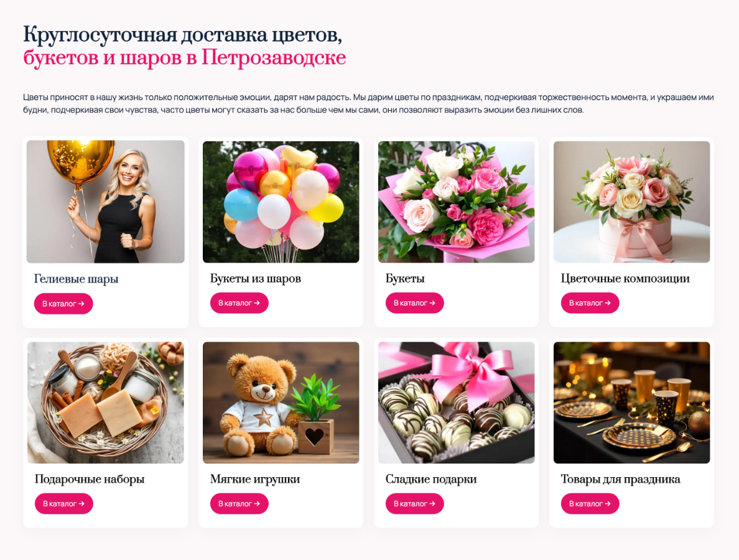Open the rose hat box composition photo
The width and height of the screenshot is (739, 560).
point(631,202)
